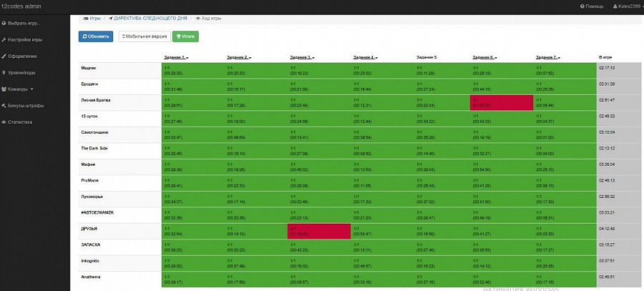Select the Самогонщики team name

click(95, 132)
